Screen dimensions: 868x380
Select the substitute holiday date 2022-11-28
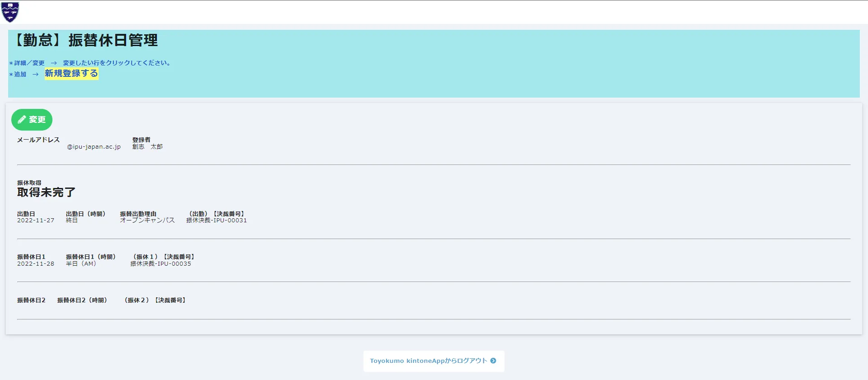pyautogui.click(x=36, y=264)
